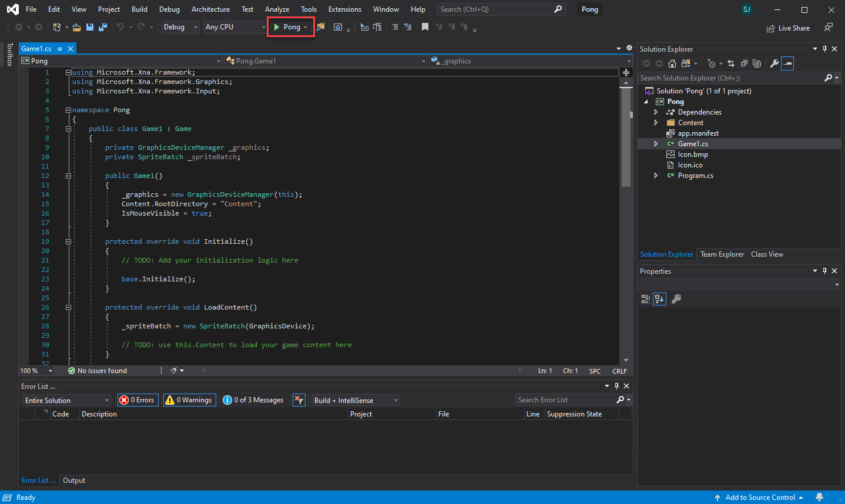Toggle the 0 of 3 Messages filter
Image resolution: width=845 pixels, height=504 pixels.
click(253, 400)
